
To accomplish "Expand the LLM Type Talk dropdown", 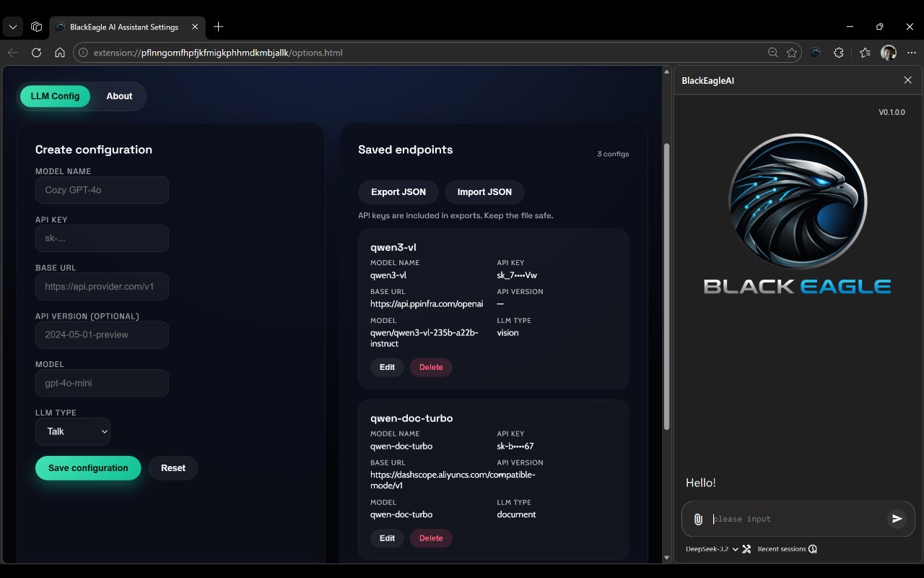I will click(73, 431).
